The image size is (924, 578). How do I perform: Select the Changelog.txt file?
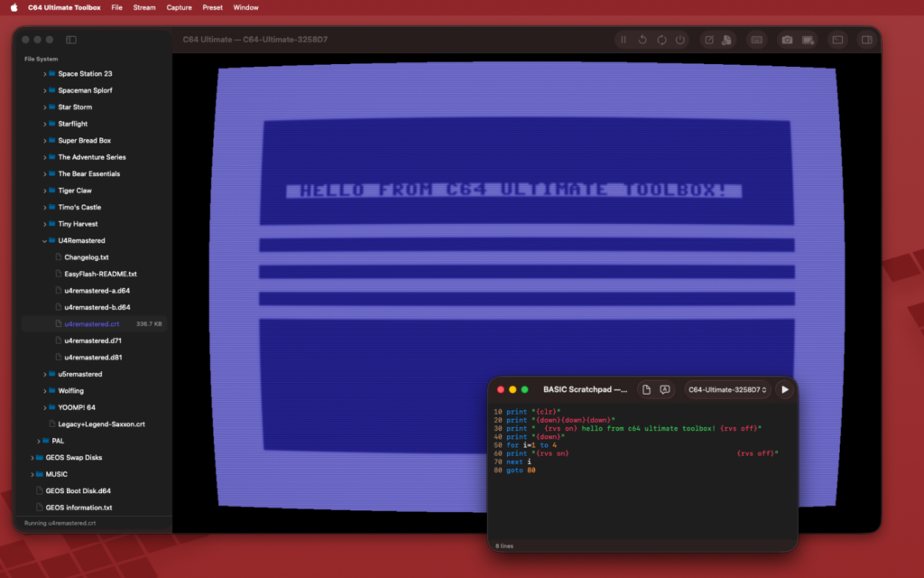pyautogui.click(x=86, y=257)
